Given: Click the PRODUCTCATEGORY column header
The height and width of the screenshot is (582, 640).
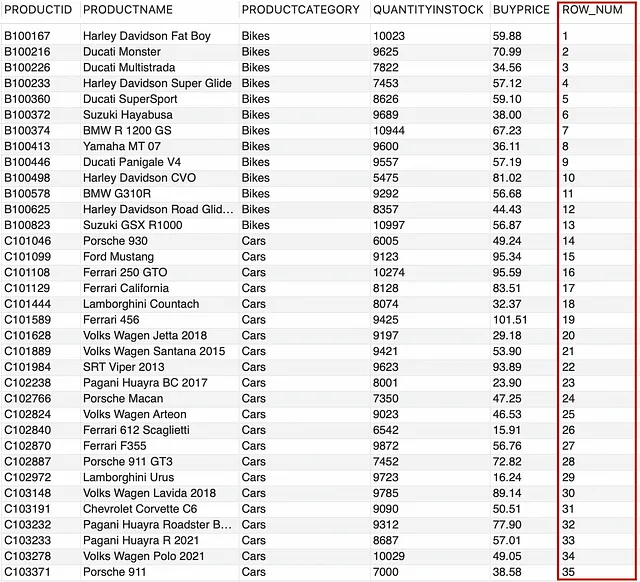Looking at the screenshot, I should point(300,9).
